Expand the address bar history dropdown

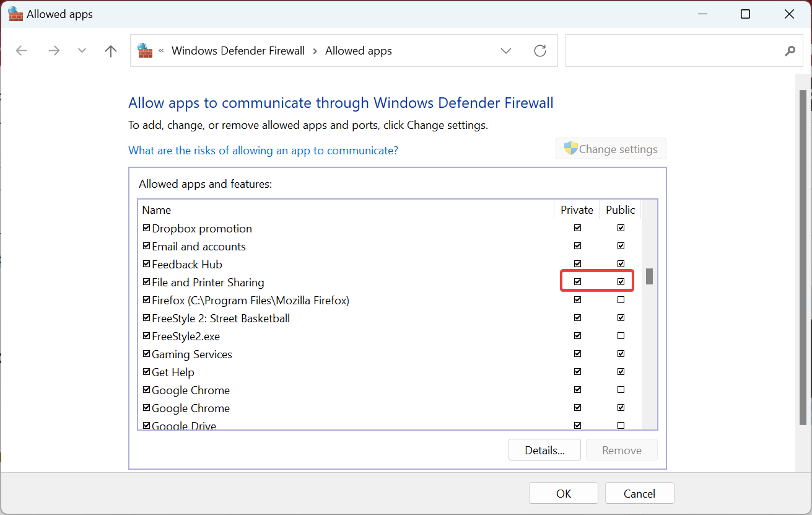506,51
